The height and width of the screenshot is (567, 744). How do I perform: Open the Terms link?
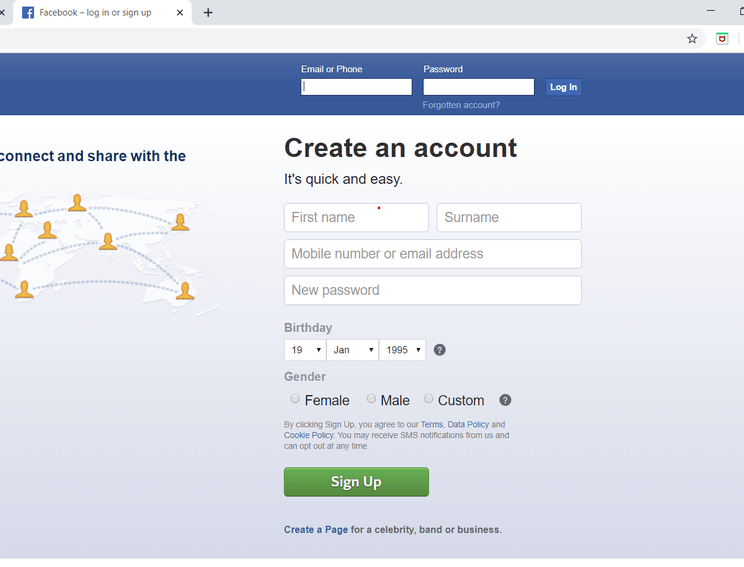[432, 424]
